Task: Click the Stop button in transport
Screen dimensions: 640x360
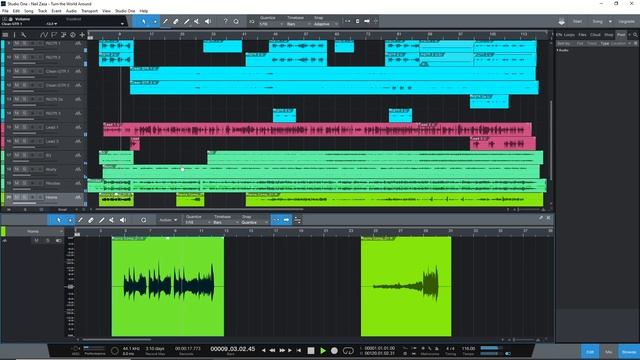Action: (x=311, y=351)
